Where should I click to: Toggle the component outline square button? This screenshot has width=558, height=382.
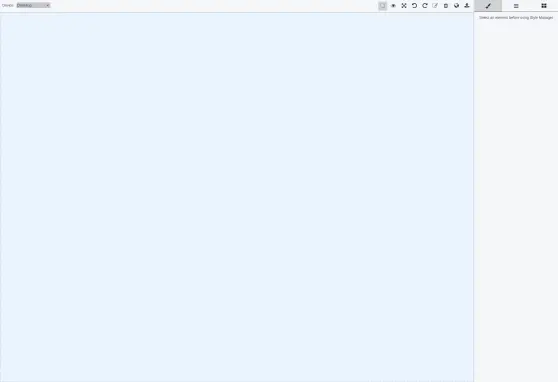[383, 6]
